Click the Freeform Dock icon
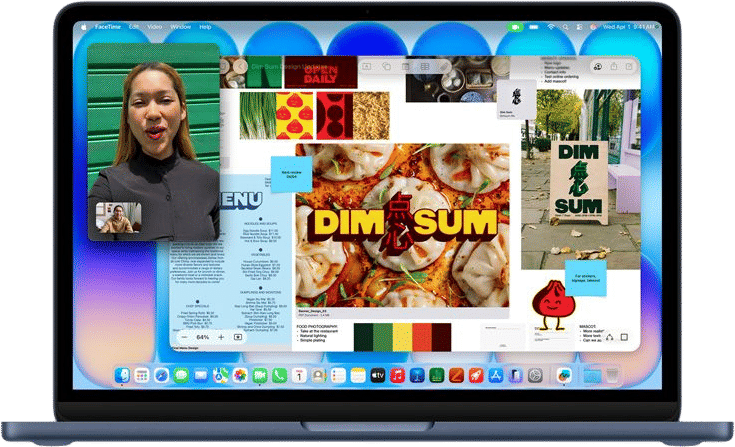735x447 pixels. pyautogui.click(x=564, y=375)
